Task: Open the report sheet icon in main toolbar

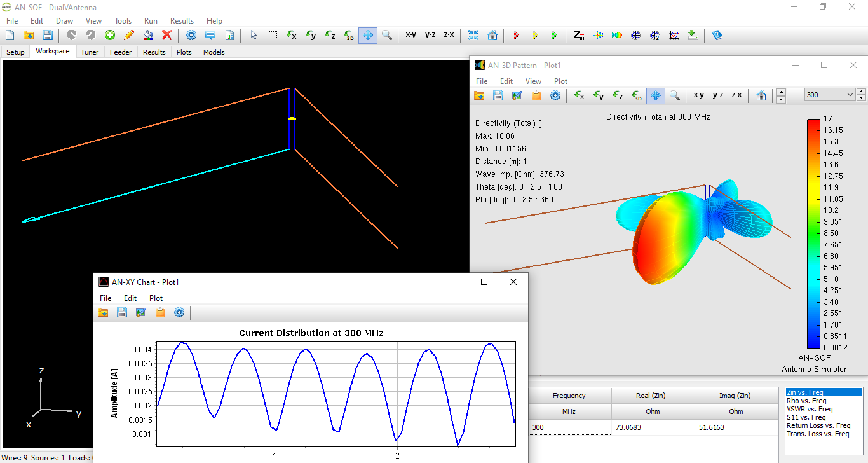Action: point(229,36)
